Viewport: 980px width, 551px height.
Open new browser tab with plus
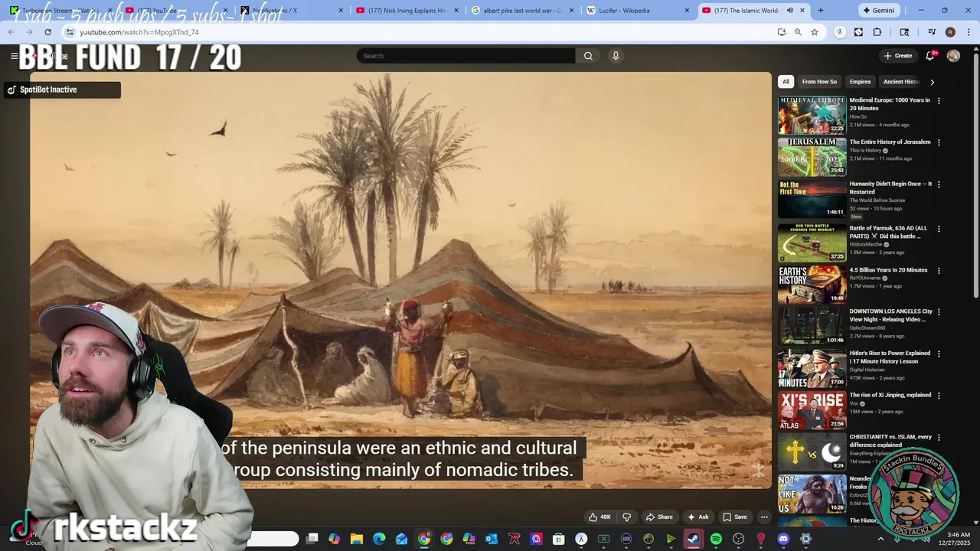pos(821,11)
